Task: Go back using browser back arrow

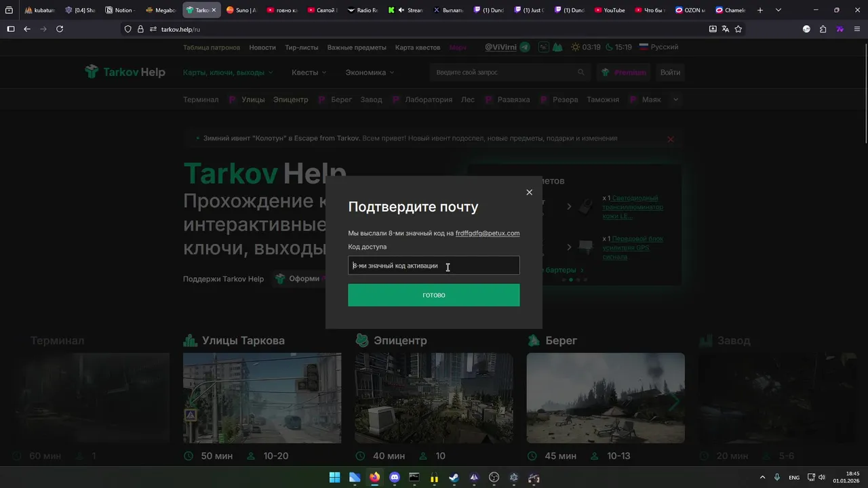Action: (27, 29)
